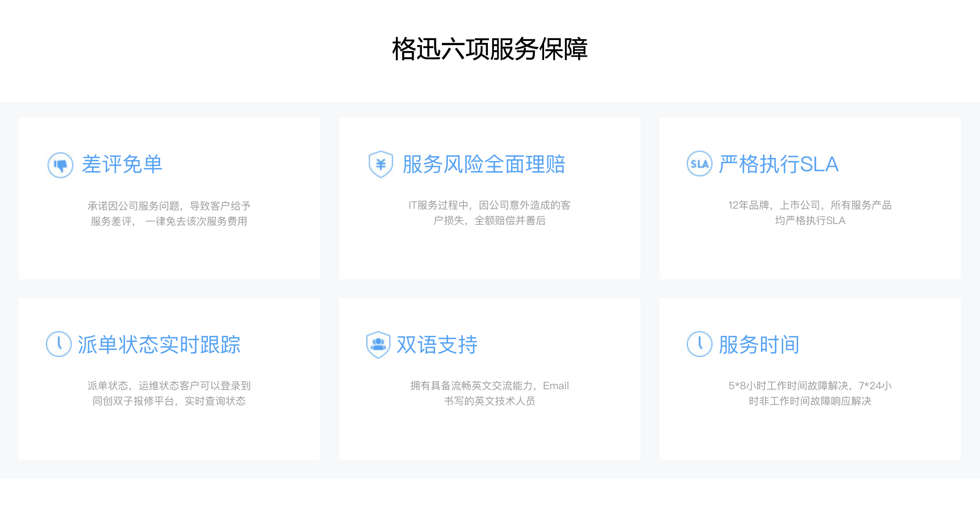Viewport: 980px width, 511px height.
Task: Click the 均严格执行SLA text line
Action: 810,221
